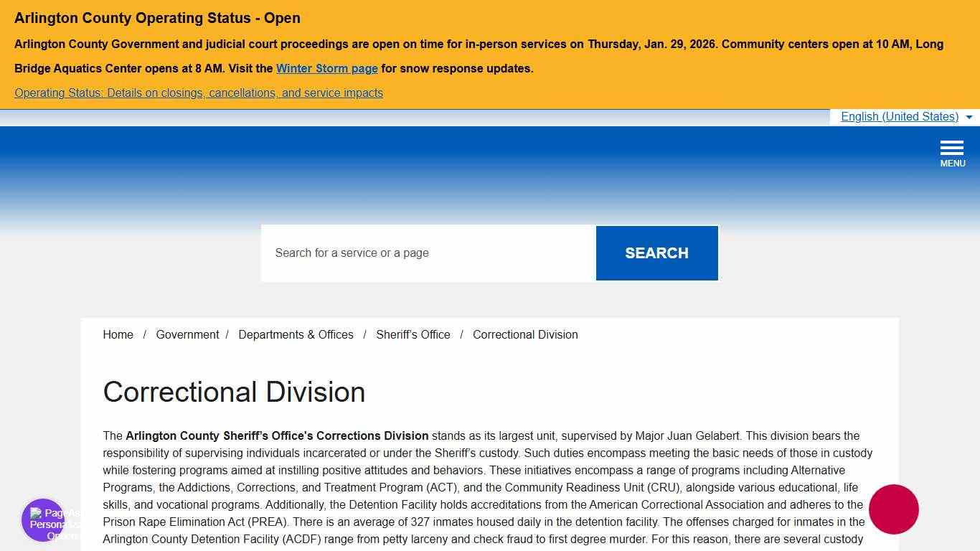Click the search input field
Screen dimensions: 980x551
point(428,253)
